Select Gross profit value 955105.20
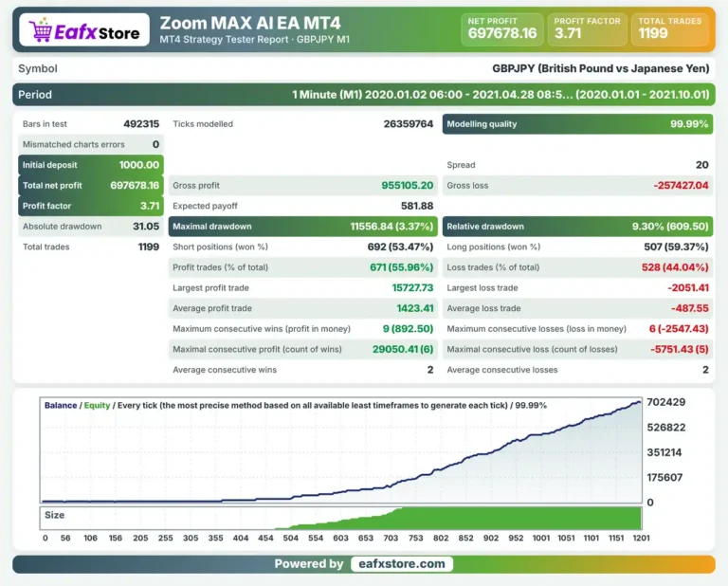 (408, 185)
